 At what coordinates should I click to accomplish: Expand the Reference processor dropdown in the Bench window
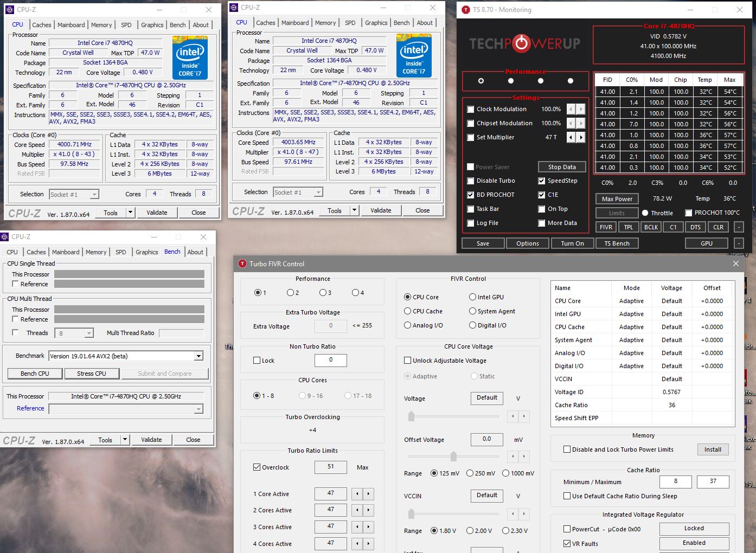(199, 409)
